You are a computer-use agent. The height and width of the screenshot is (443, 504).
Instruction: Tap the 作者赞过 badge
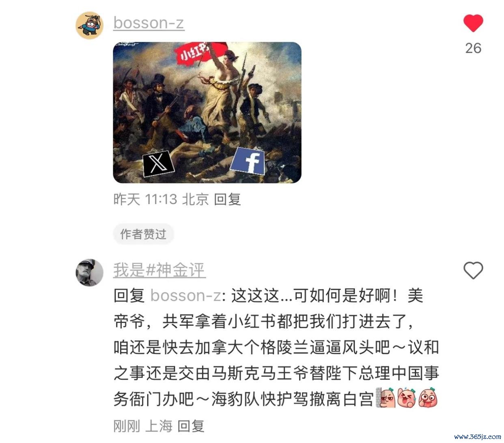click(143, 234)
